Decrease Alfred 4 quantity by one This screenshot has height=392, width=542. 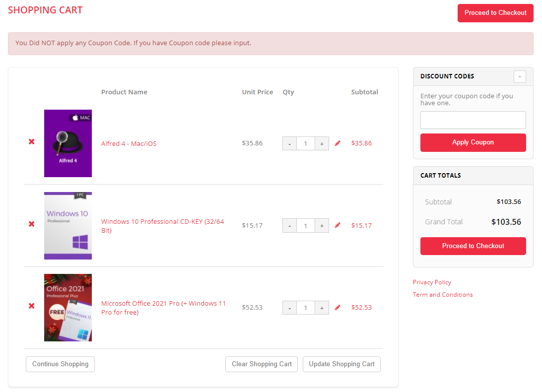pyautogui.click(x=289, y=144)
